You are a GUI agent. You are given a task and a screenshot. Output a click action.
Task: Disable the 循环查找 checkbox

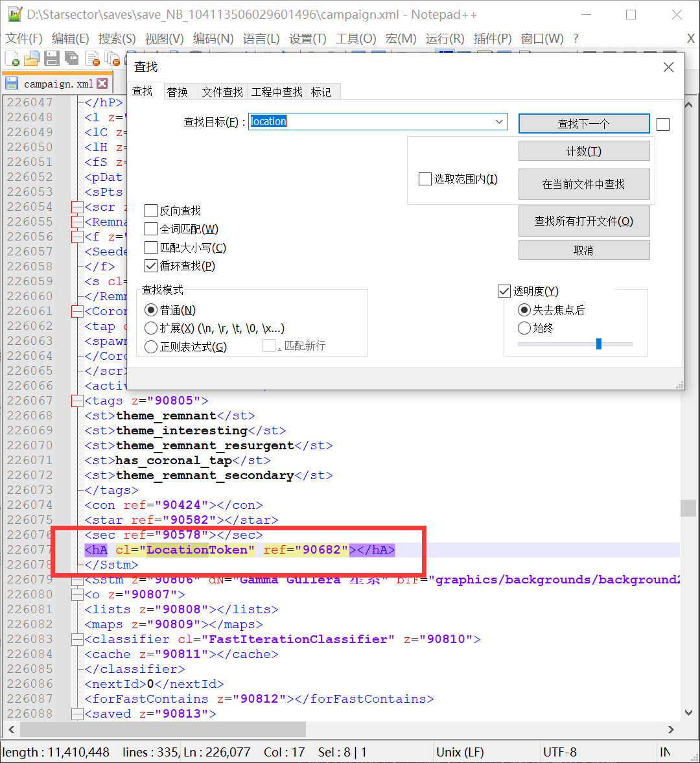pos(151,266)
